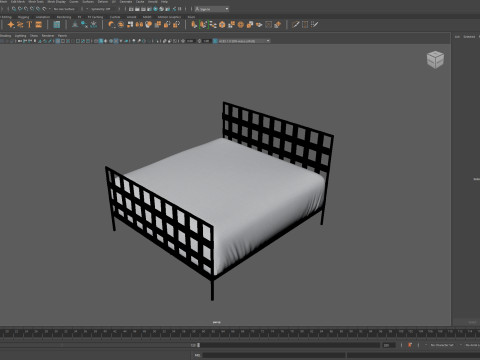Toggle the Auto Keyframe button
Image resolution: width=480 pixels, height=360 pixels.
pos(410,345)
